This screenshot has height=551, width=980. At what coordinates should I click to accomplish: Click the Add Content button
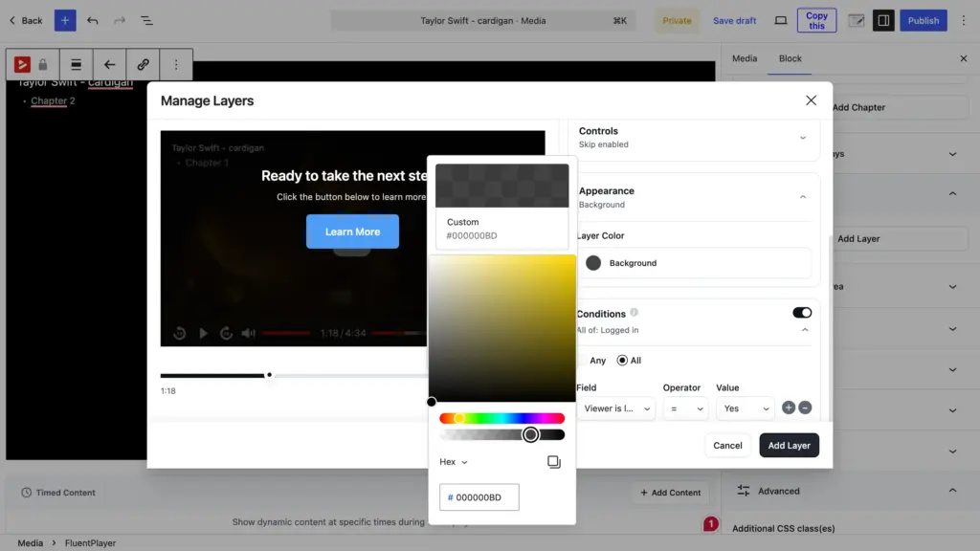[x=670, y=493]
